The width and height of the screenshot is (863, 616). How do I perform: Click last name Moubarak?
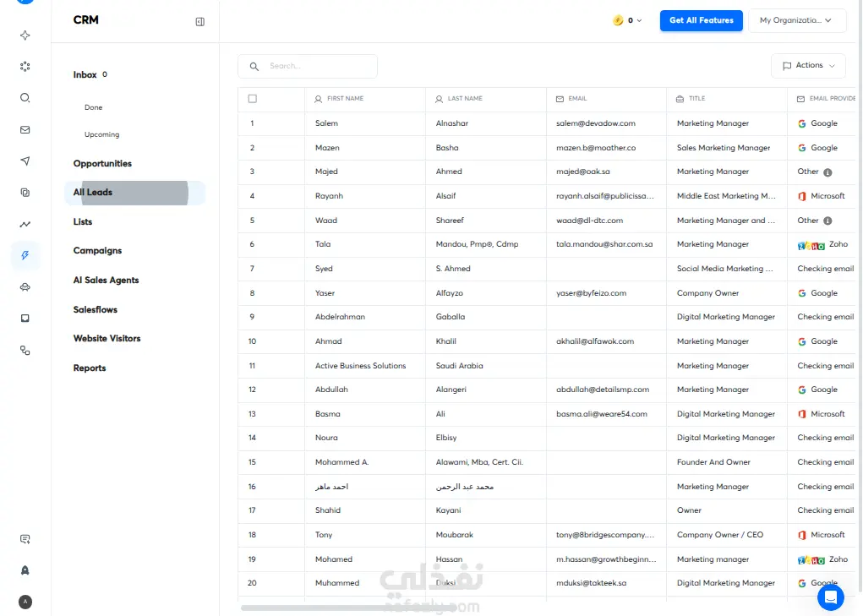click(x=454, y=535)
